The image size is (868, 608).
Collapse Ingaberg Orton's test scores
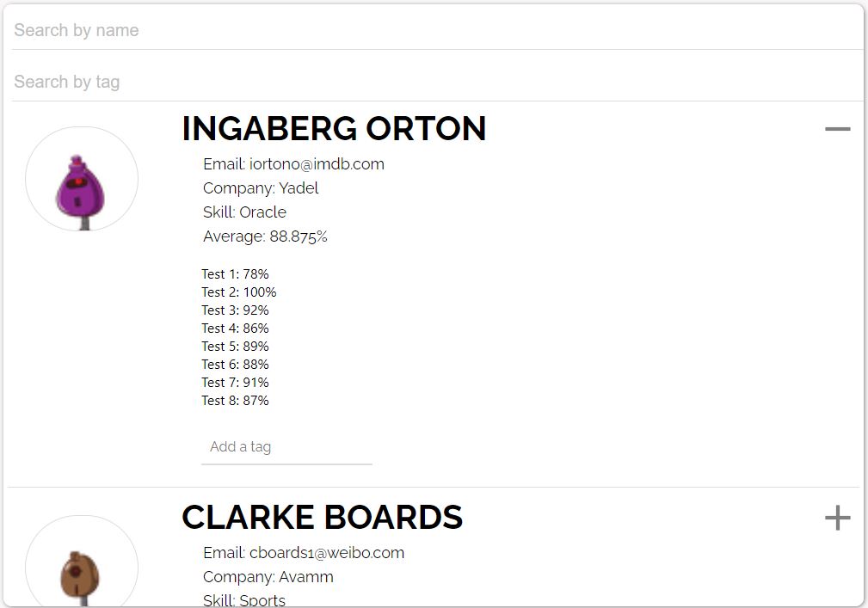(x=837, y=129)
